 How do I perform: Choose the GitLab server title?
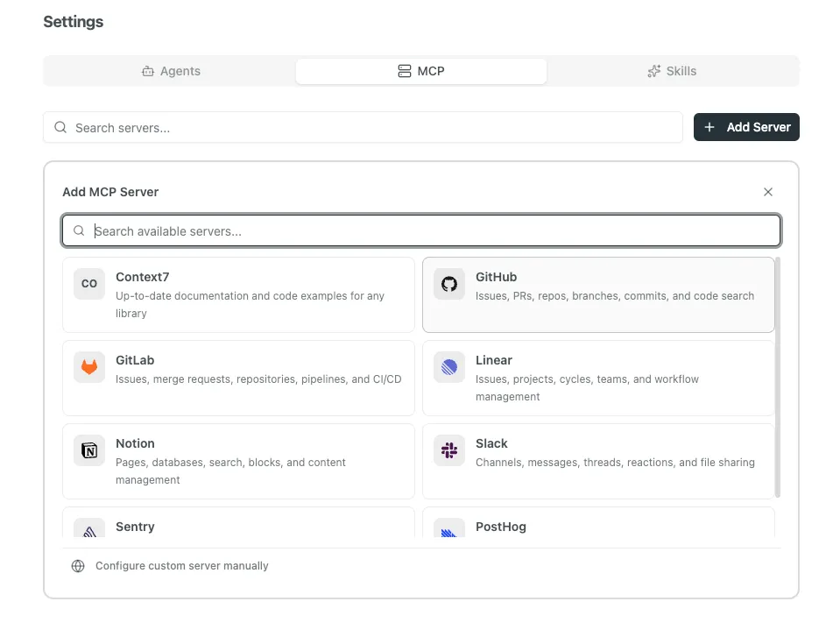(135, 360)
